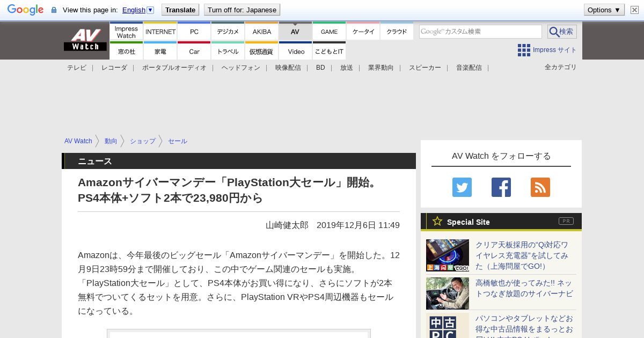Open the Facebook follow icon
Screen dimensions: 644x338
tap(501, 187)
